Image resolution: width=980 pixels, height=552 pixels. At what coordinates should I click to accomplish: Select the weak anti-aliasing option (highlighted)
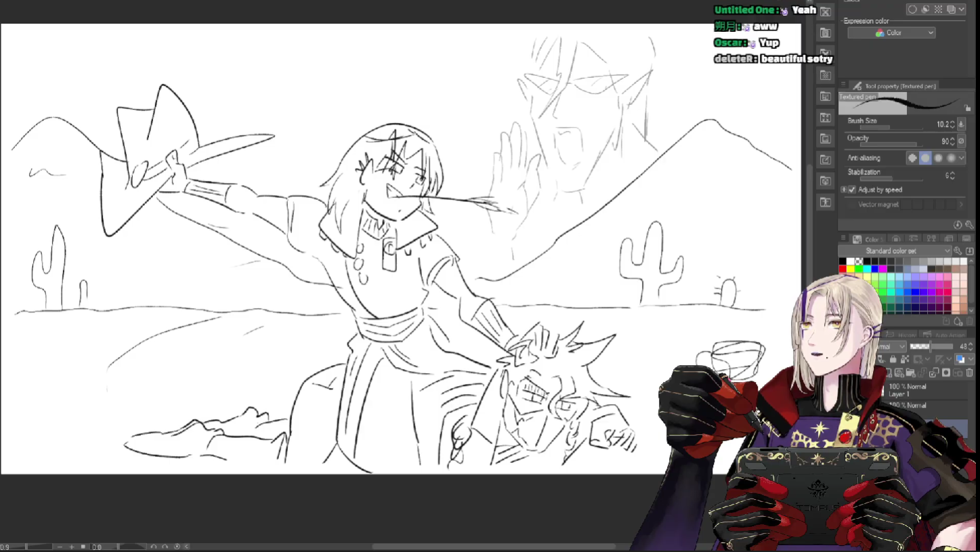[x=925, y=158]
